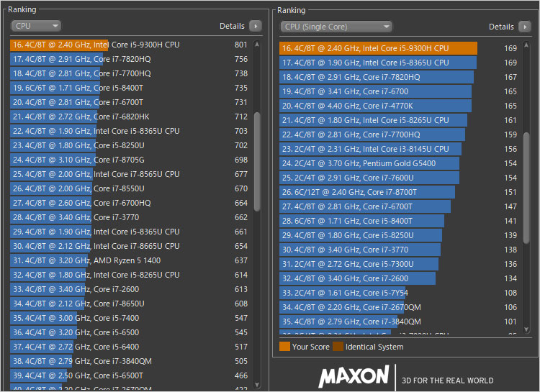Select single core row 34 Core i7-2670QM
Viewport: 540px width, 392px height.
[399, 307]
